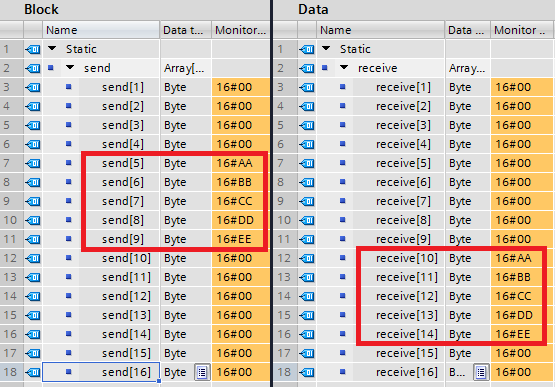Click the Data type column header in Data table
The width and height of the screenshot is (555, 387).
point(468,30)
